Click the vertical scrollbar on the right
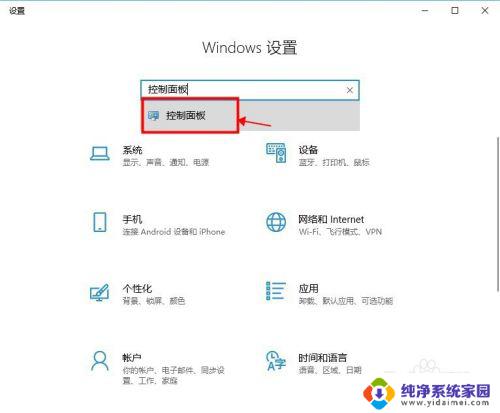 pyautogui.click(x=498, y=214)
